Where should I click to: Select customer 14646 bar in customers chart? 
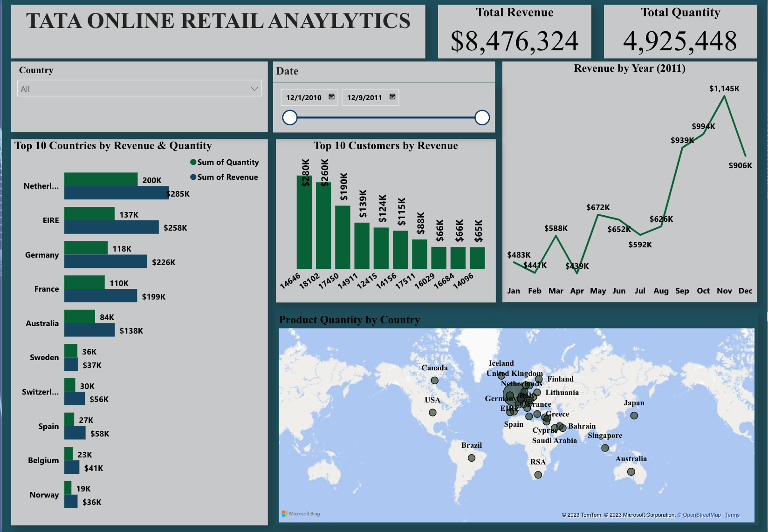click(x=304, y=224)
